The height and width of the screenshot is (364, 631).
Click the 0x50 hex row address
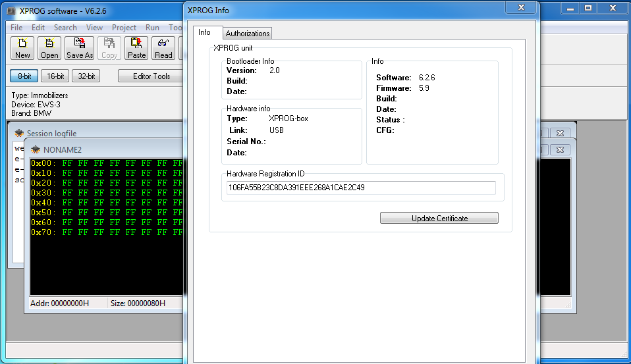(42, 213)
